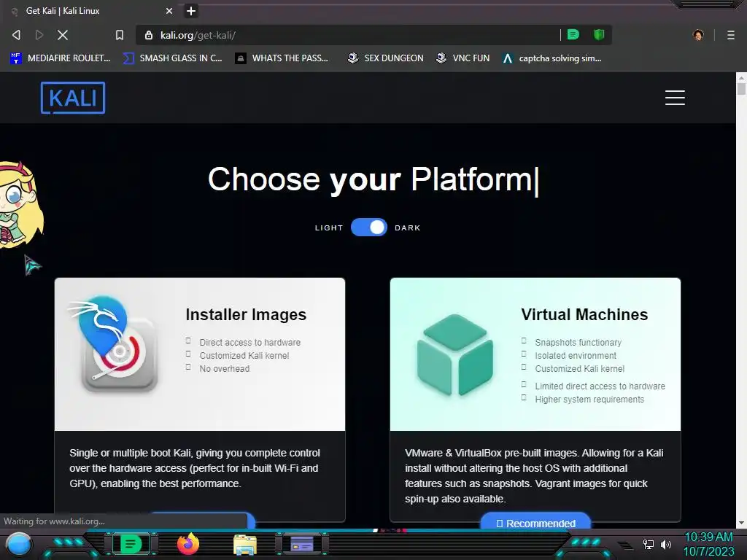The image size is (747, 560).
Task: Click the vertical scrollbar thumb
Action: 741,88
